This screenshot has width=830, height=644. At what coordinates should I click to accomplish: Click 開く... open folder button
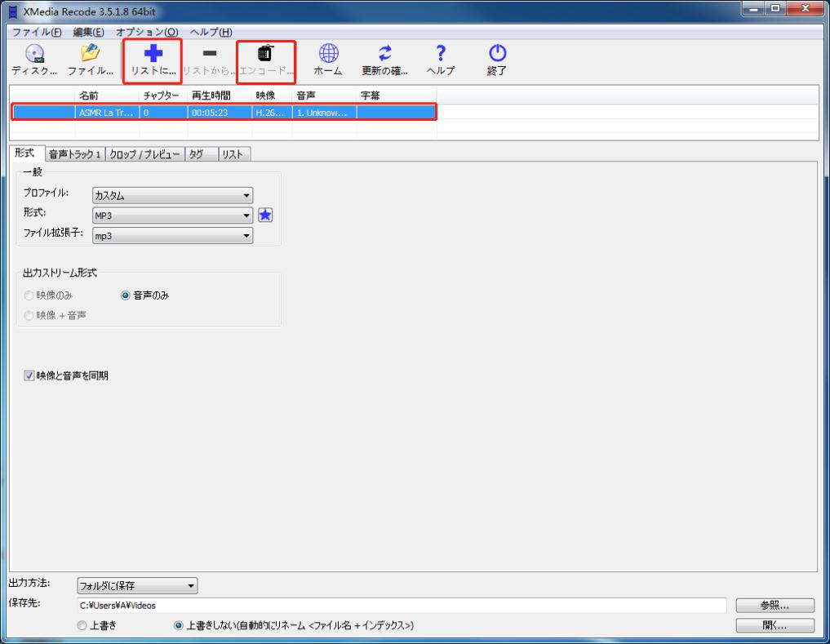(x=775, y=625)
